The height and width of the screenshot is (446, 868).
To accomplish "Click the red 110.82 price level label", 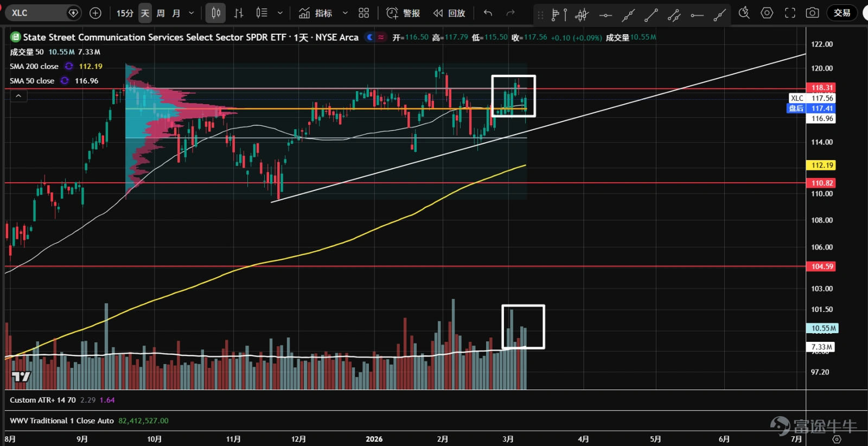I will pos(822,183).
